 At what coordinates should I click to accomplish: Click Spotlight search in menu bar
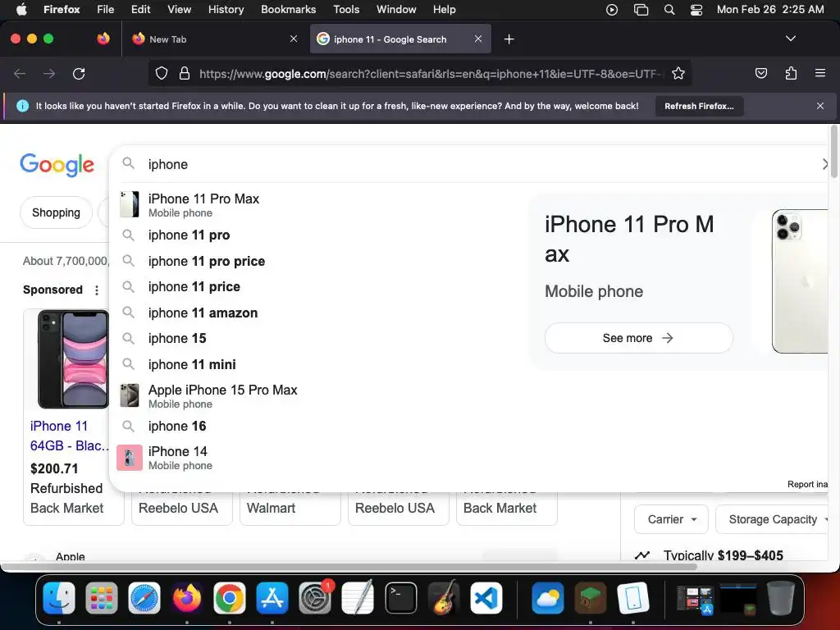tap(669, 10)
